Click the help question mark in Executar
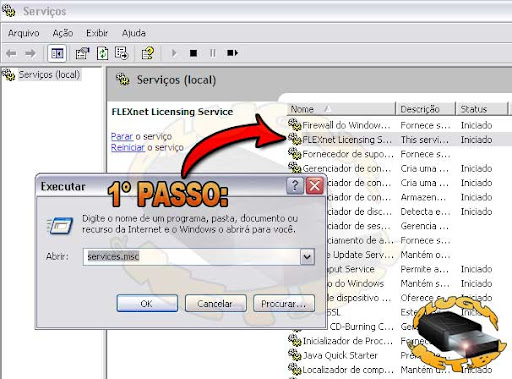The width and height of the screenshot is (512, 379). pyautogui.click(x=295, y=186)
